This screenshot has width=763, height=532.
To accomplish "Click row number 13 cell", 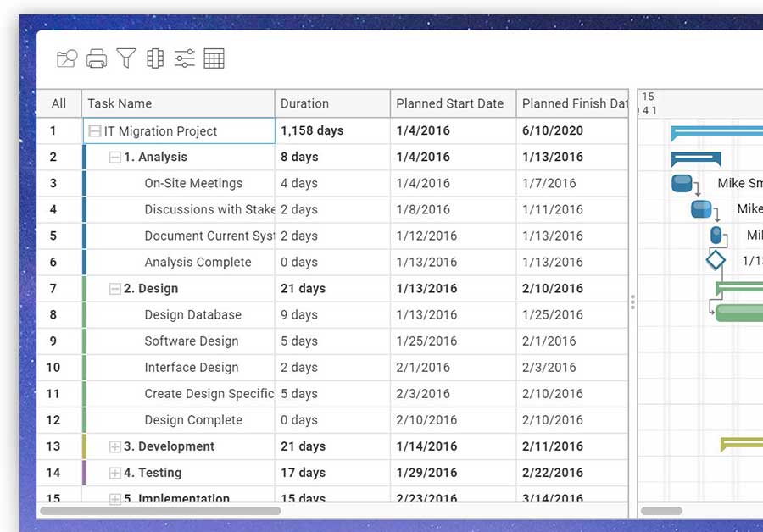I will coord(58,446).
